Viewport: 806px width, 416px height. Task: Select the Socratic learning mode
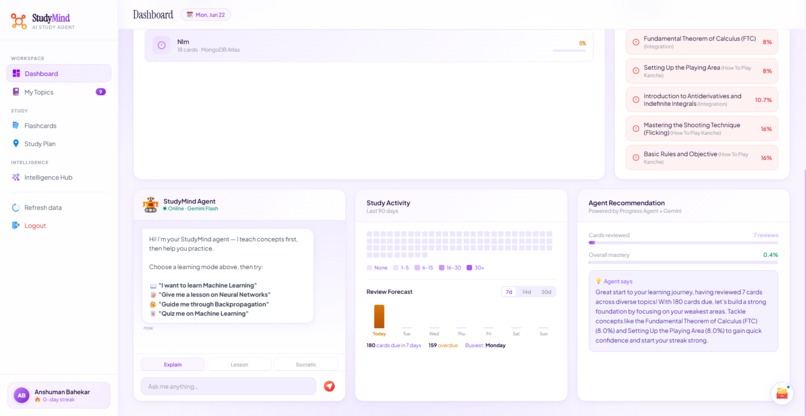(306, 365)
